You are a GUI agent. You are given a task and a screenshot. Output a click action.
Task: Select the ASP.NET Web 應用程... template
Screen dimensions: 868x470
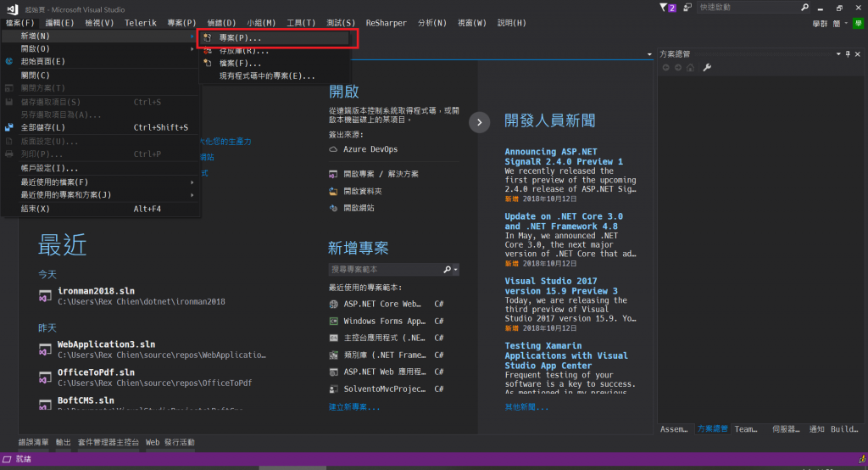(x=385, y=372)
